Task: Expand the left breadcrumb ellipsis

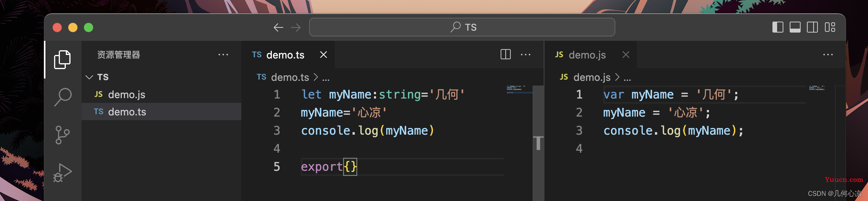Action: tap(326, 78)
